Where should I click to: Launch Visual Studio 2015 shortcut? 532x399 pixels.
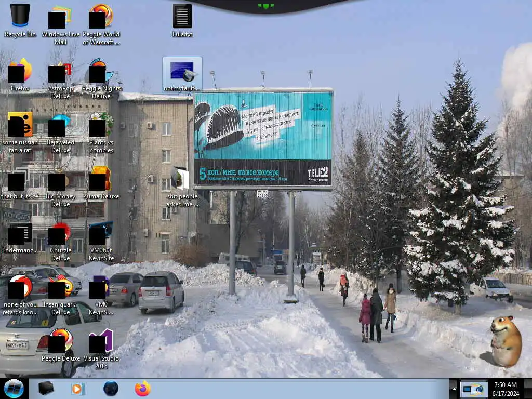point(101,349)
